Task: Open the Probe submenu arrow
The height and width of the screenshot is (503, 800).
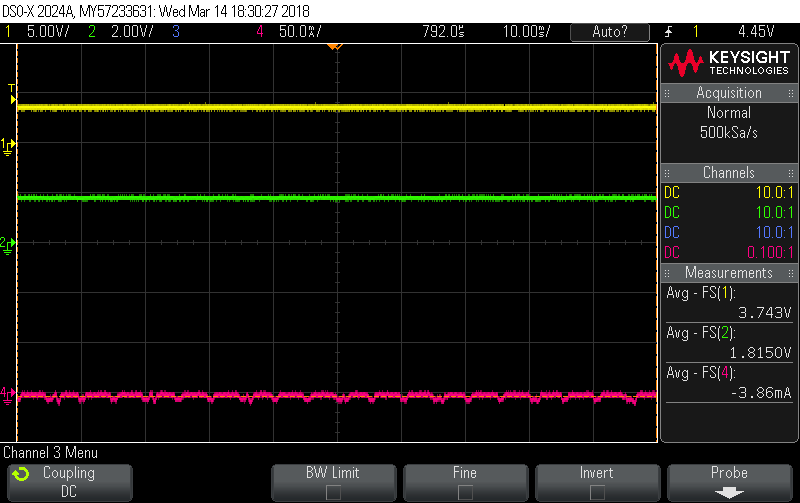Action: (x=729, y=493)
